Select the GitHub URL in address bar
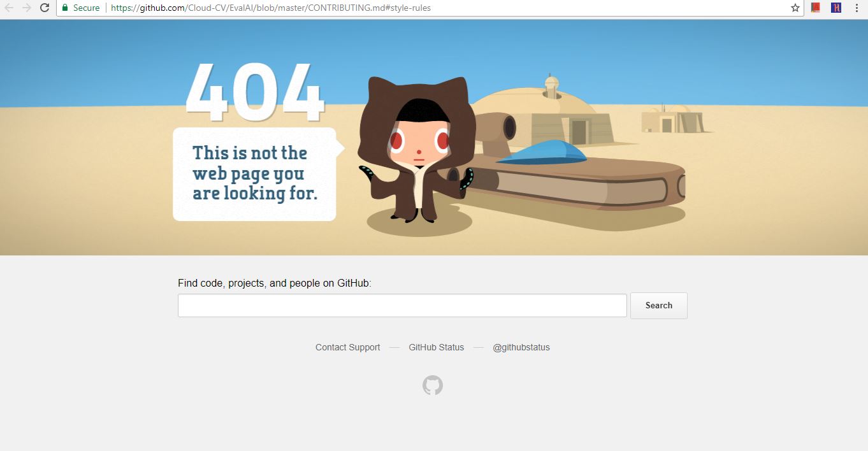 pos(271,8)
